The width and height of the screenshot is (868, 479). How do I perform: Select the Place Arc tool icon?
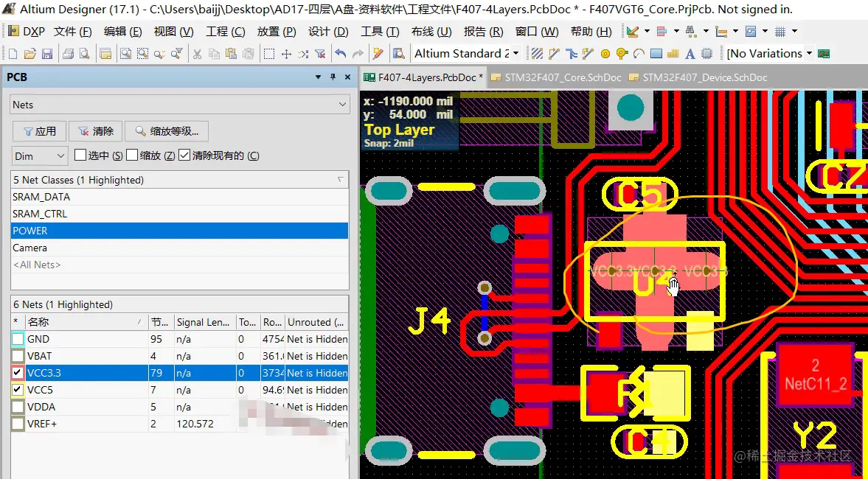(639, 54)
